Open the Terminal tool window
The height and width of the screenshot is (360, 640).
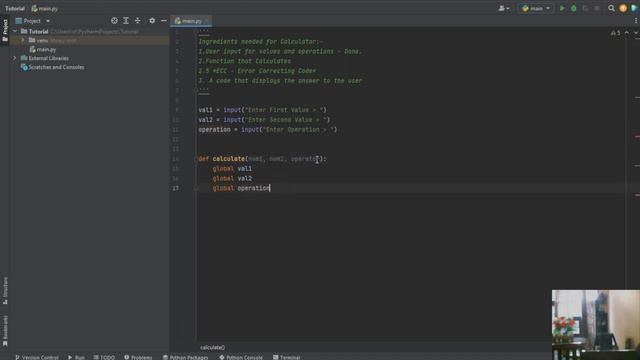point(287,357)
